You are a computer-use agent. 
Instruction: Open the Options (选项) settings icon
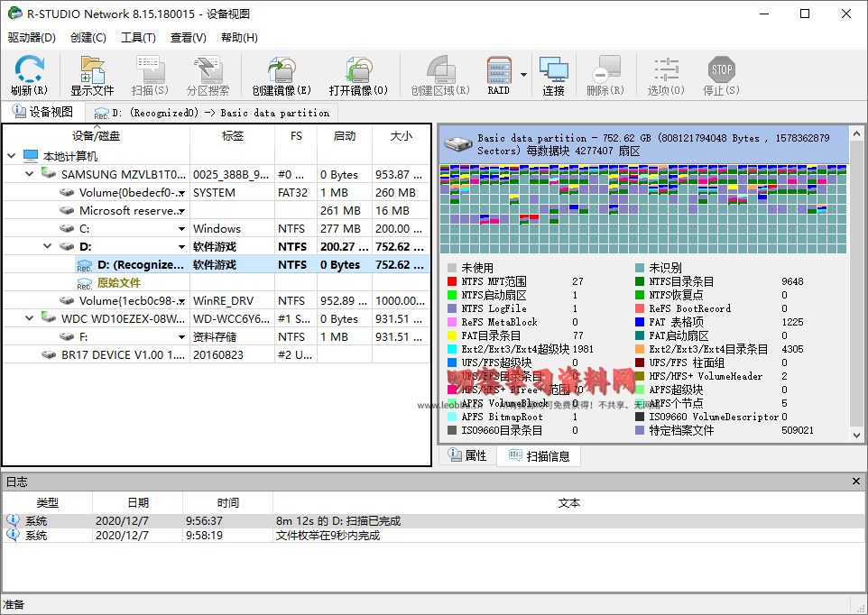[666, 69]
